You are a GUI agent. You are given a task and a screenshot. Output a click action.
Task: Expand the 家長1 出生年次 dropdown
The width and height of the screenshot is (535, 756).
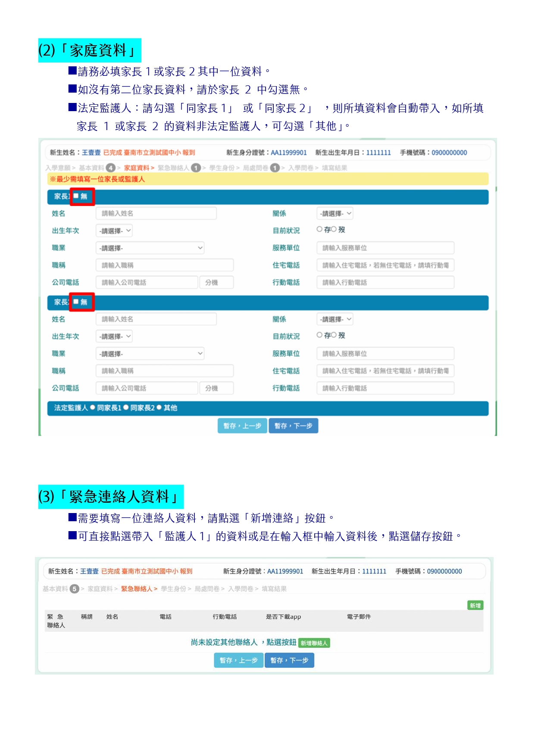pos(114,230)
